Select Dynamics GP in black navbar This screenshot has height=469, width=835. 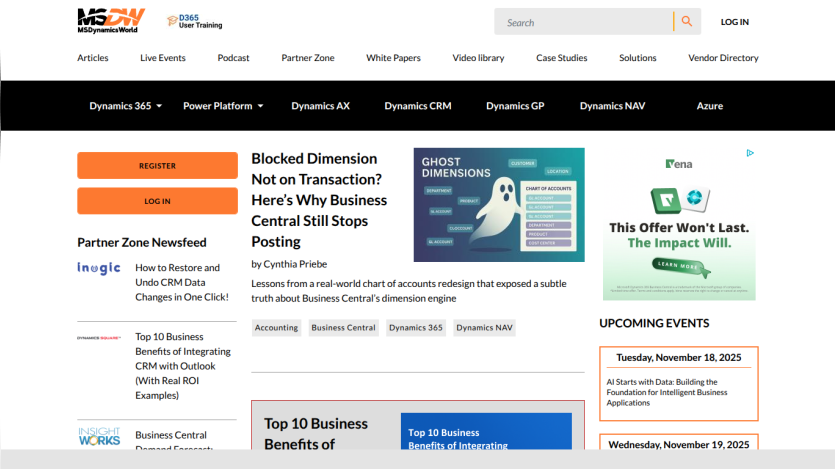515,106
